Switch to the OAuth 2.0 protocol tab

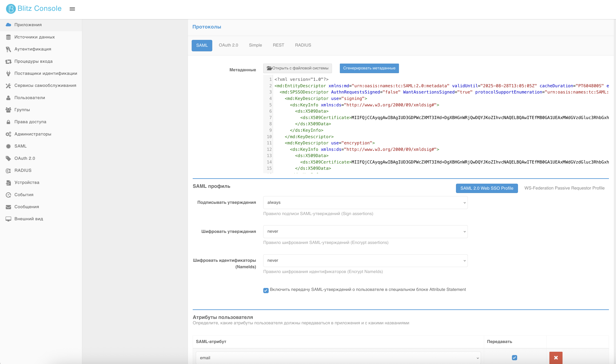pos(229,45)
